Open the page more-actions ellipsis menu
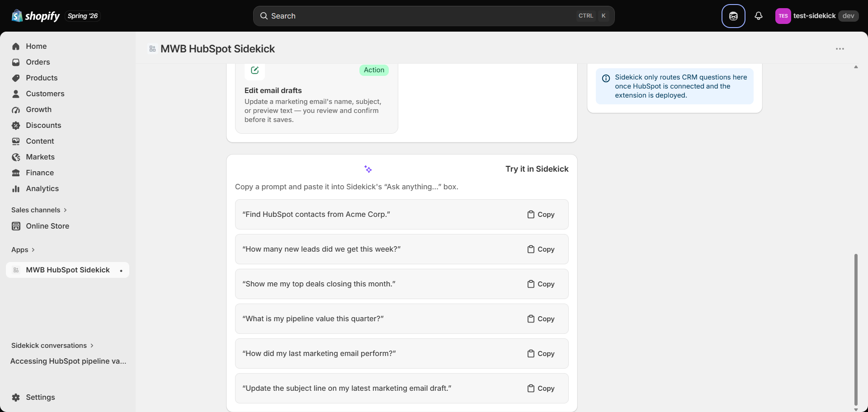This screenshot has height=412, width=868. point(840,49)
